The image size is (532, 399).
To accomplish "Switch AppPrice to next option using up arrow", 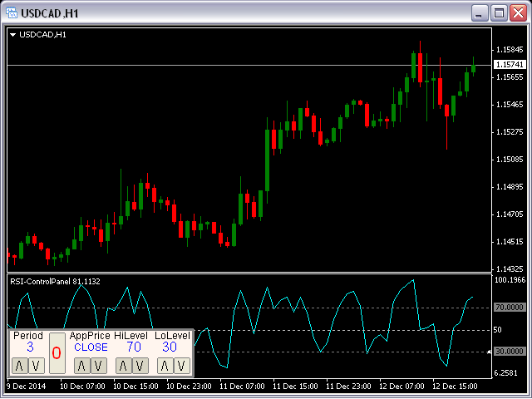I will (x=81, y=366).
